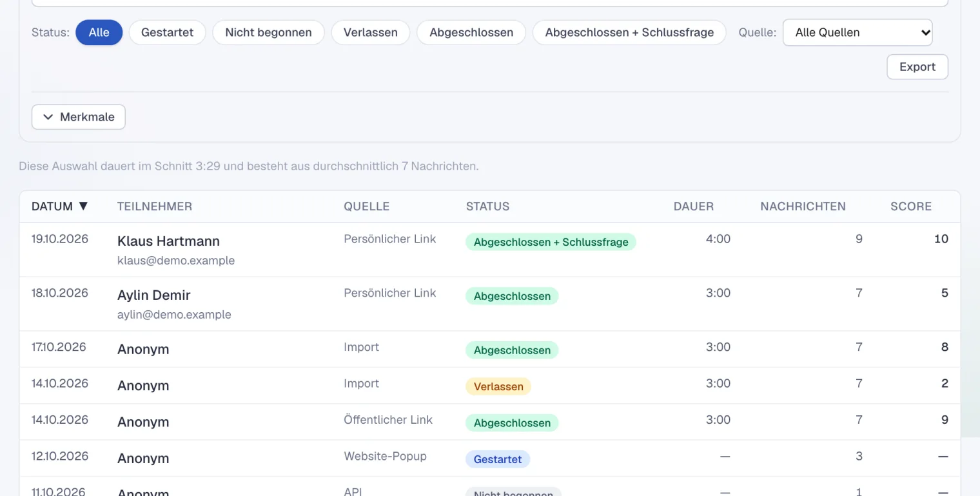Click the Verlassen status badge
The width and height of the screenshot is (980, 496).
pos(498,386)
